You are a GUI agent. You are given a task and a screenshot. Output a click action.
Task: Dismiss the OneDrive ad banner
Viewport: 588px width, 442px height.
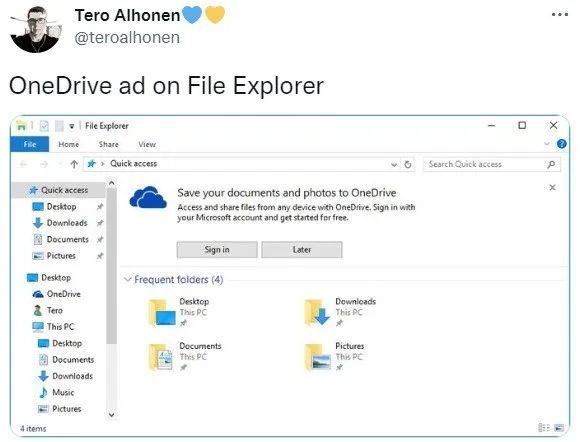click(552, 187)
